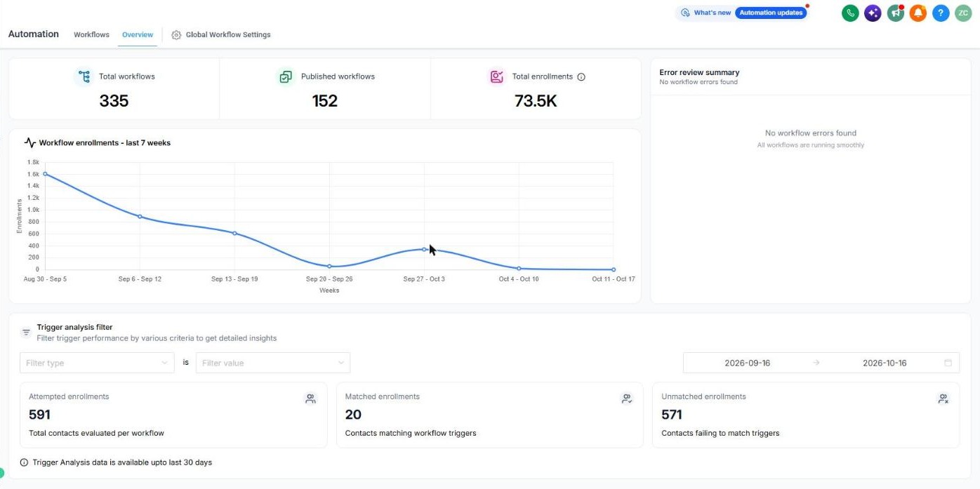980x489 pixels.
Task: Click the 'Enrollments' y-axis label
Action: 20,216
